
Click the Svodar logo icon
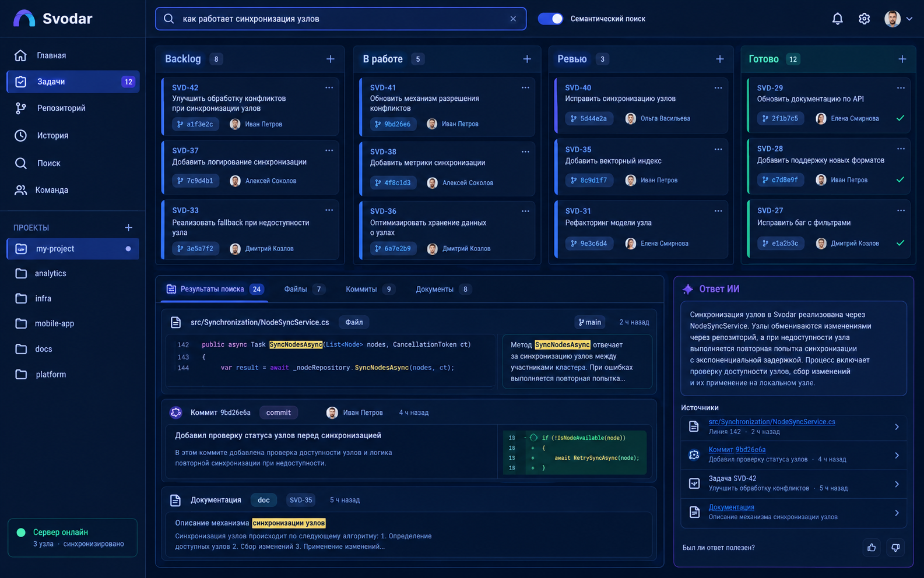coord(24,19)
